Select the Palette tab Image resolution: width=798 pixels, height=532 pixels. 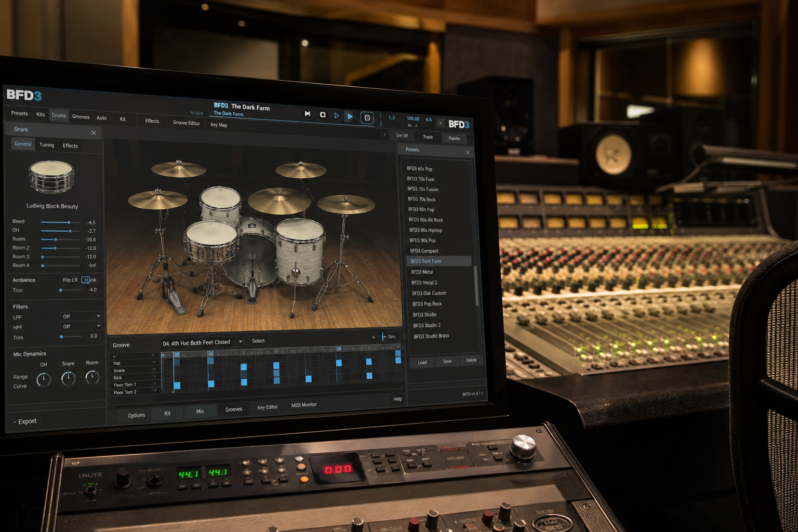pos(454,138)
